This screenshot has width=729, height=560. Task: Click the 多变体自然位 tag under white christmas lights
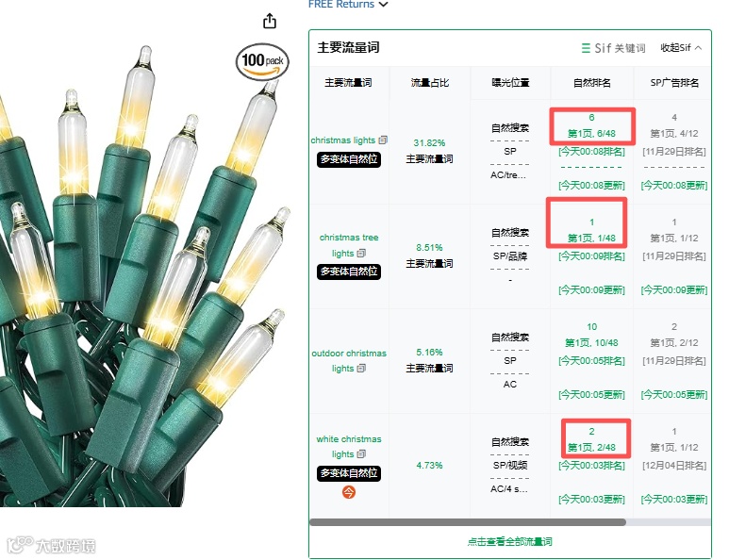pyautogui.click(x=349, y=473)
